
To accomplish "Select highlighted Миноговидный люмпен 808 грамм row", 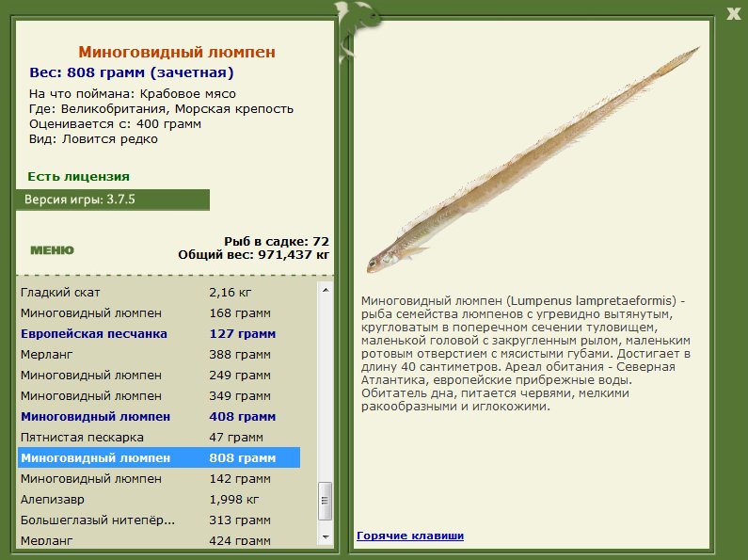I will pos(159,458).
